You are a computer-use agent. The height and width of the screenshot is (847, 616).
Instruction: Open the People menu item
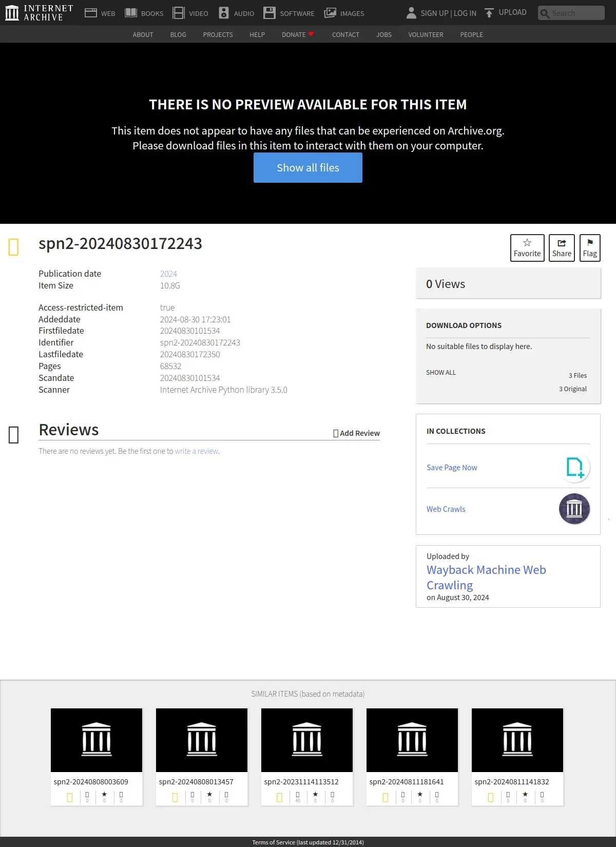(x=471, y=34)
